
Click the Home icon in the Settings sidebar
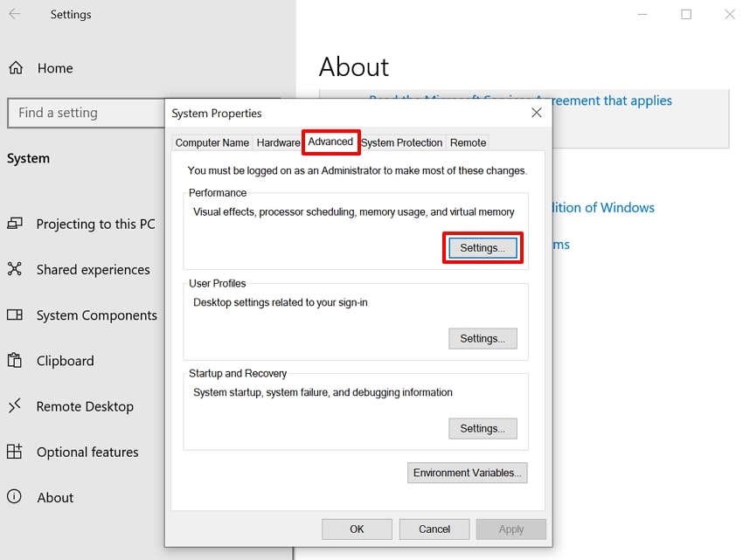(x=16, y=68)
